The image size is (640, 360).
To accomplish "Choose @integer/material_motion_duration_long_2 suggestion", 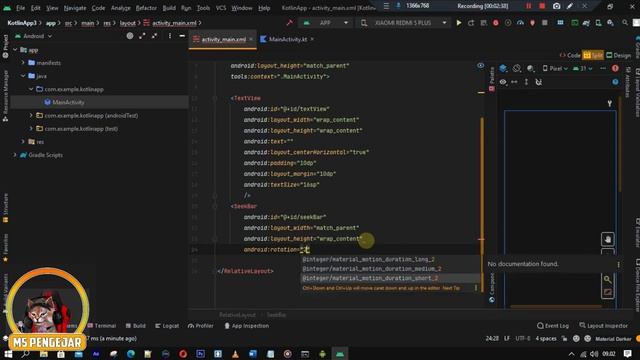I will point(391,259).
